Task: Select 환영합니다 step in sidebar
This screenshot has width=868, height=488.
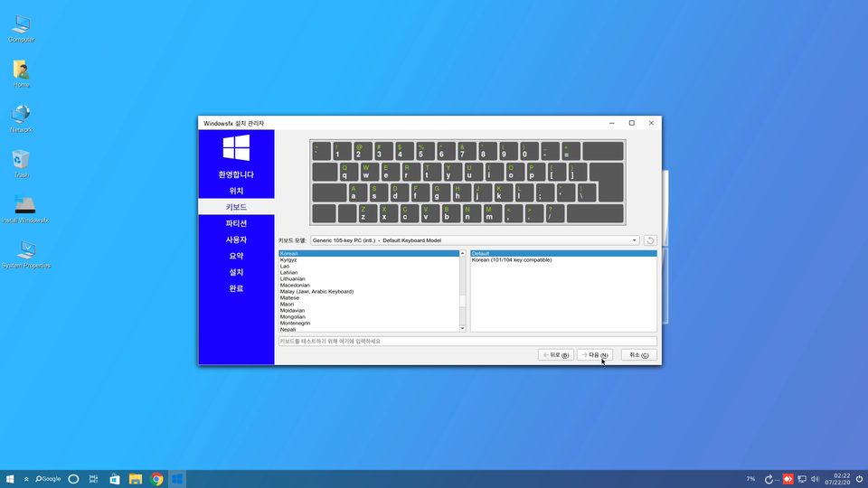Action: click(x=236, y=174)
